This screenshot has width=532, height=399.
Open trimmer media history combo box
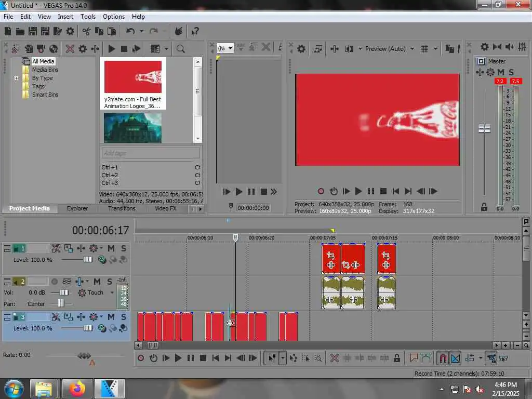(x=225, y=48)
